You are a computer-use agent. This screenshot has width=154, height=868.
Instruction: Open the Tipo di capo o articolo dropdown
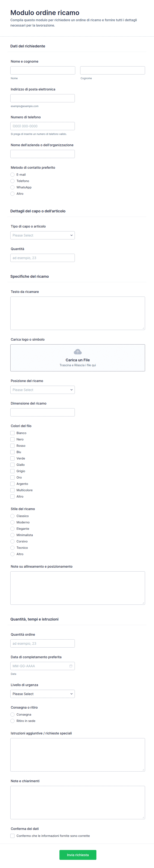[x=43, y=235]
